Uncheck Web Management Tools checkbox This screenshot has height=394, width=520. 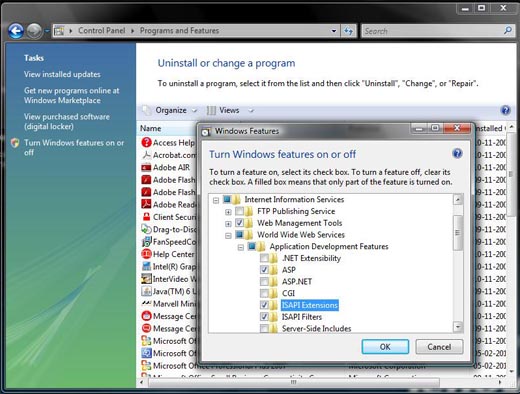[x=239, y=223]
